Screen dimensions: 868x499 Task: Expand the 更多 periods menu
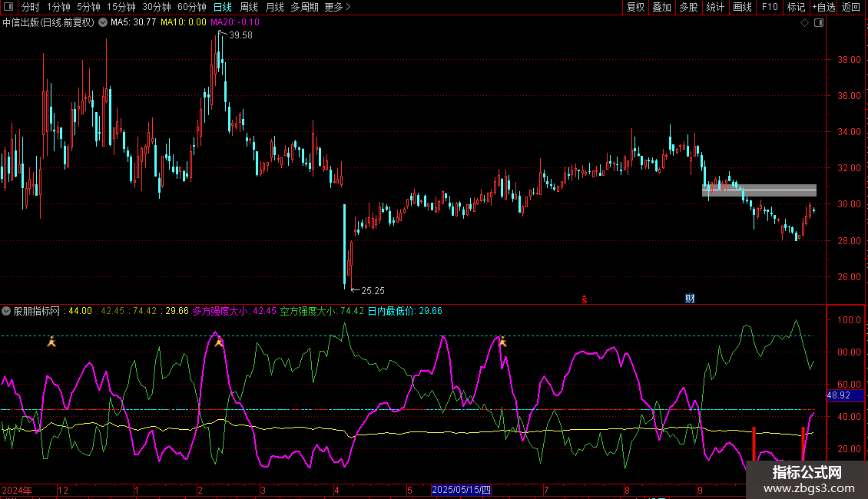click(x=337, y=7)
